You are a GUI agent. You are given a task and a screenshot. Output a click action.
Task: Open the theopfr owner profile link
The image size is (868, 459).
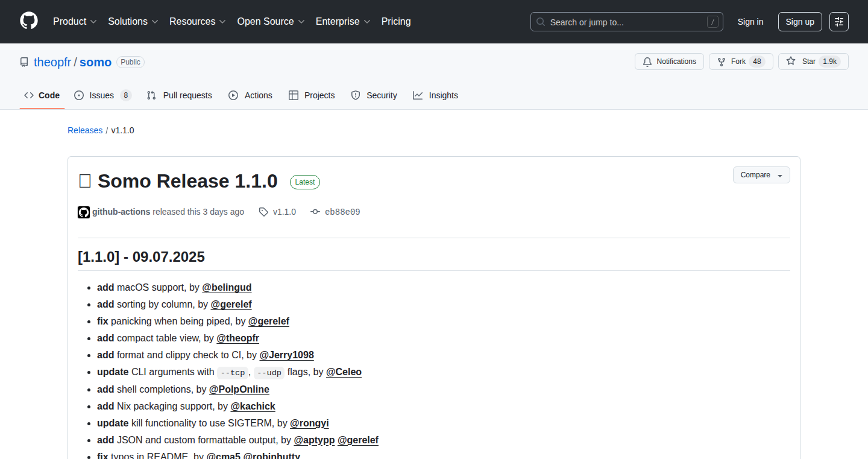click(52, 62)
